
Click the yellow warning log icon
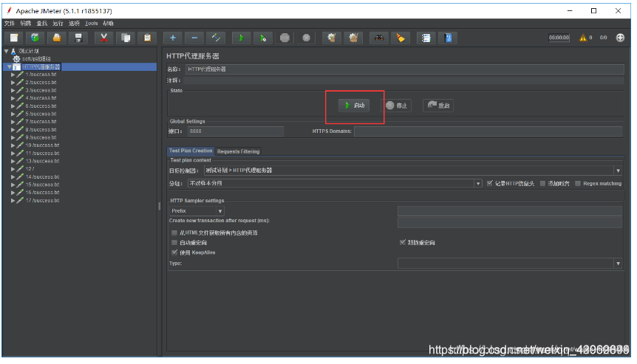coord(583,38)
